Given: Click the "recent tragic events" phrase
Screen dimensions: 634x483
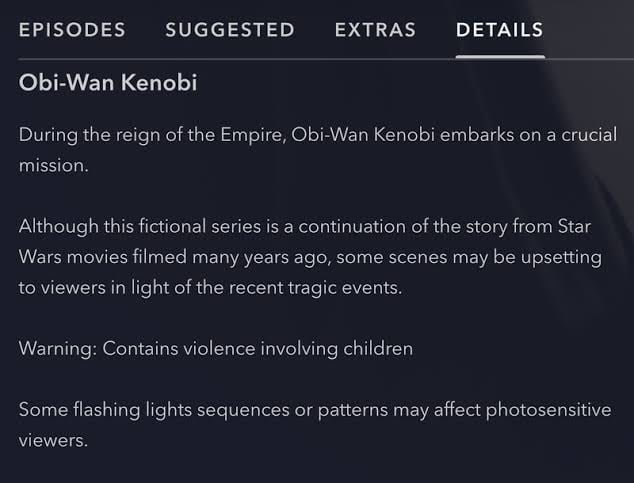Looking at the screenshot, I should click(315, 288).
